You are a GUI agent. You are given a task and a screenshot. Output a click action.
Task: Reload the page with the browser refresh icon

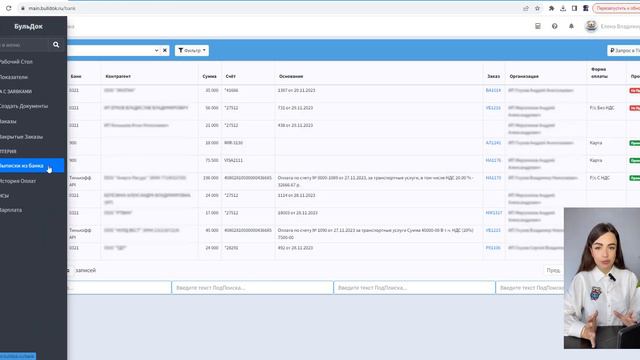[x=8, y=8]
